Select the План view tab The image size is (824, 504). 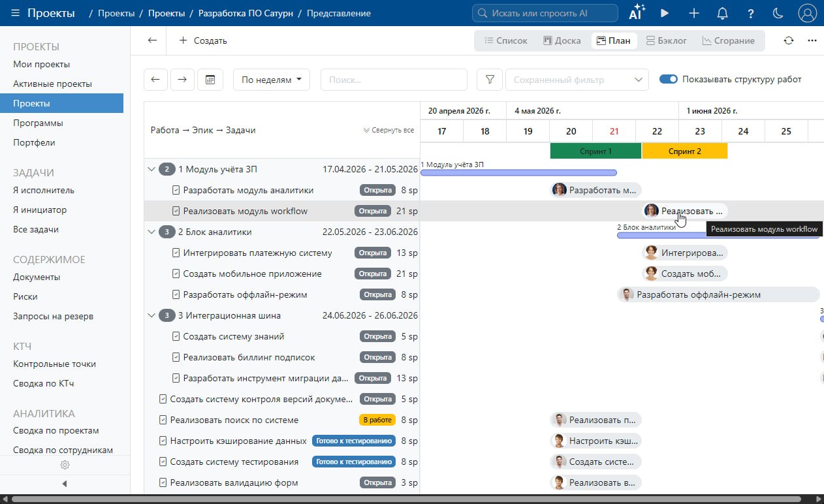pyautogui.click(x=614, y=40)
